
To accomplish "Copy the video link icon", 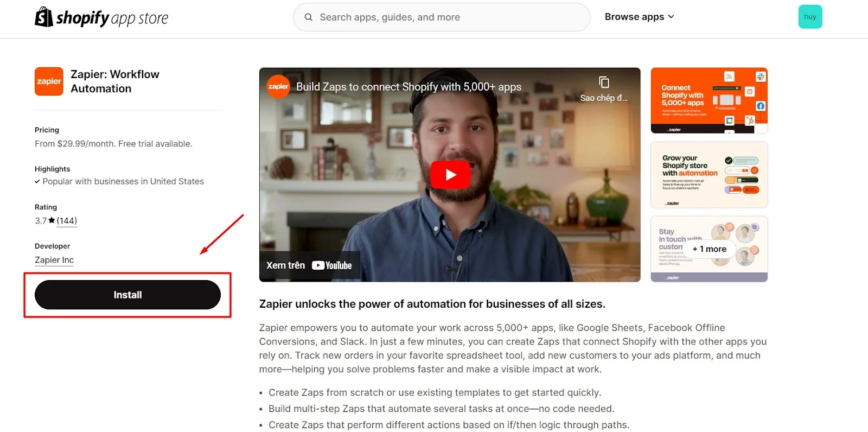I will (x=604, y=82).
